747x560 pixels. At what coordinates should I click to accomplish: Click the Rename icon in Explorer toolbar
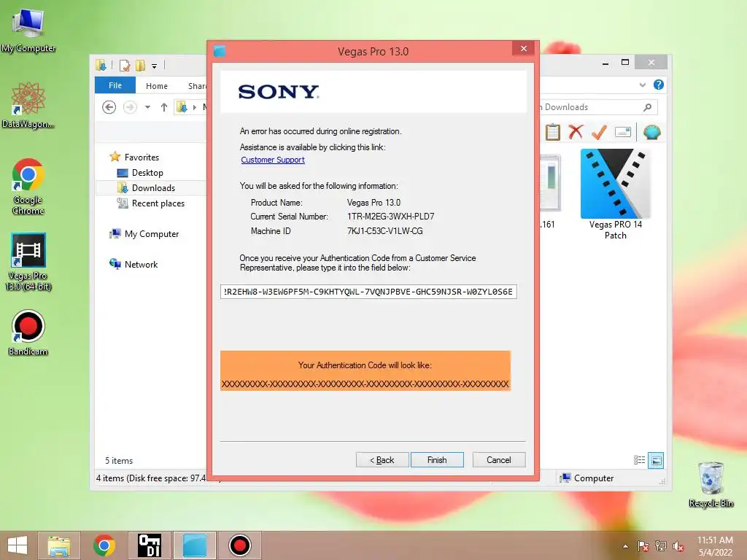point(623,132)
